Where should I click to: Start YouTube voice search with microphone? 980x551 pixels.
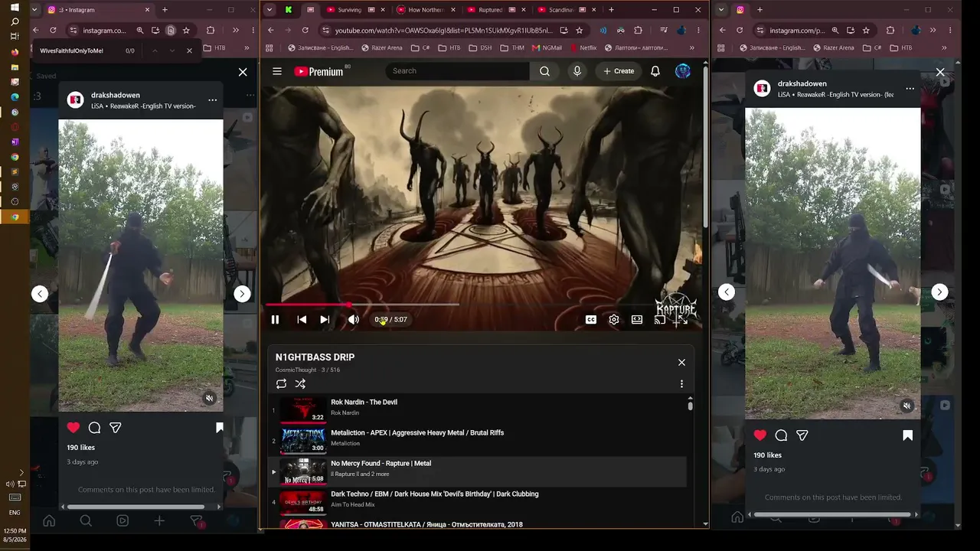[x=577, y=71]
